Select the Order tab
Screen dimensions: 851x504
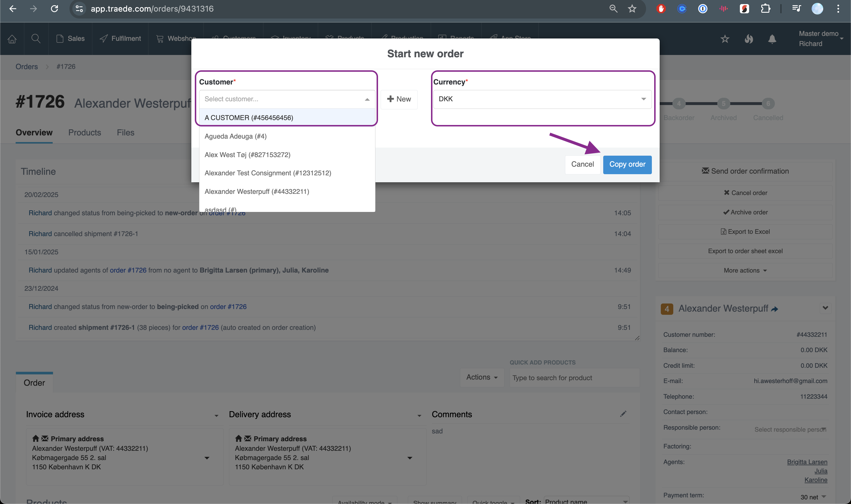pos(34,383)
